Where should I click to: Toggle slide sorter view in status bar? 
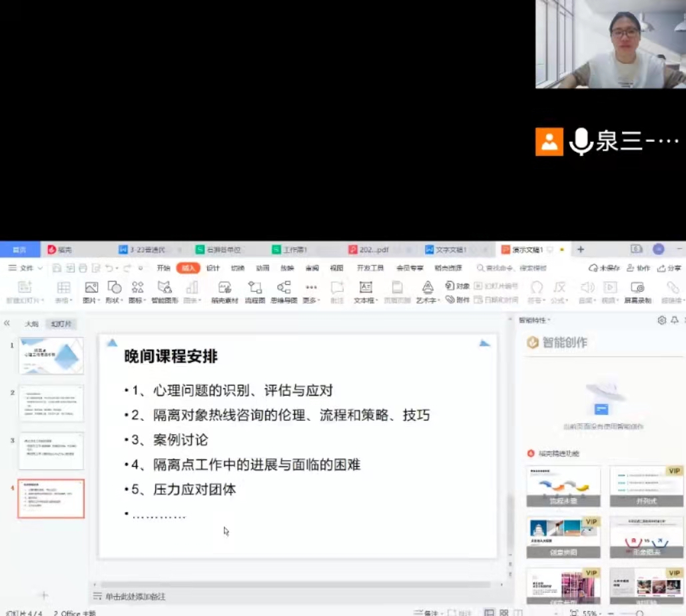[x=504, y=613]
